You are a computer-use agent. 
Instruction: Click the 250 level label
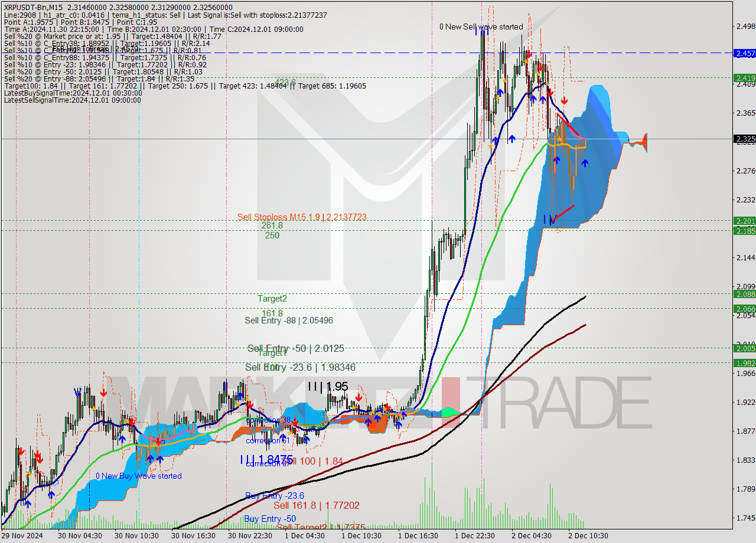[x=272, y=235]
